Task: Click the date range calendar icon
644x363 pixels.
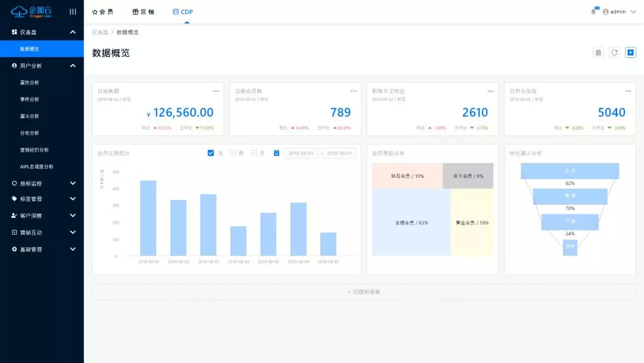Action: pyautogui.click(x=277, y=153)
